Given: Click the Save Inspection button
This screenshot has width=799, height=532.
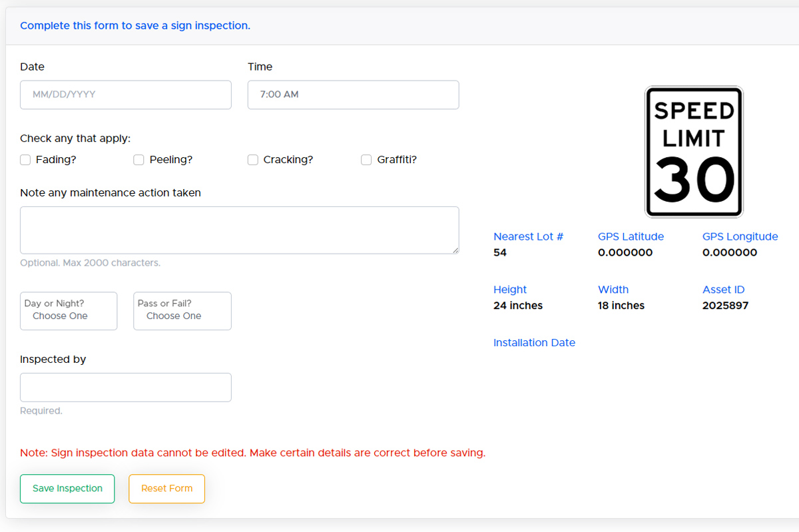Looking at the screenshot, I should (67, 488).
